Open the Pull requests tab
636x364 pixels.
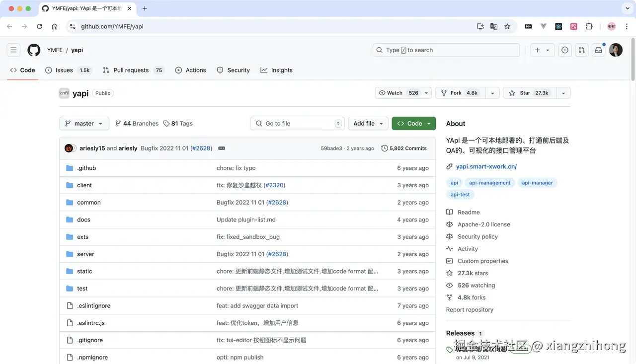pyautogui.click(x=133, y=70)
